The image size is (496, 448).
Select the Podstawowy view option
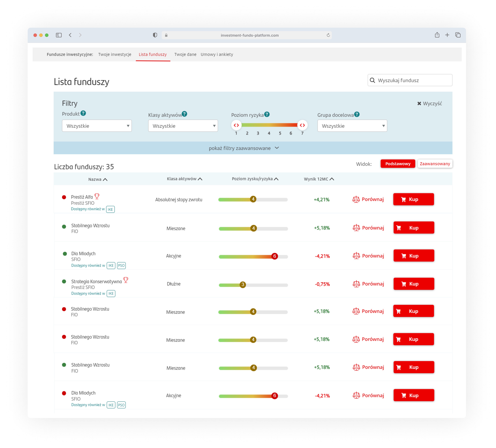[x=398, y=163]
